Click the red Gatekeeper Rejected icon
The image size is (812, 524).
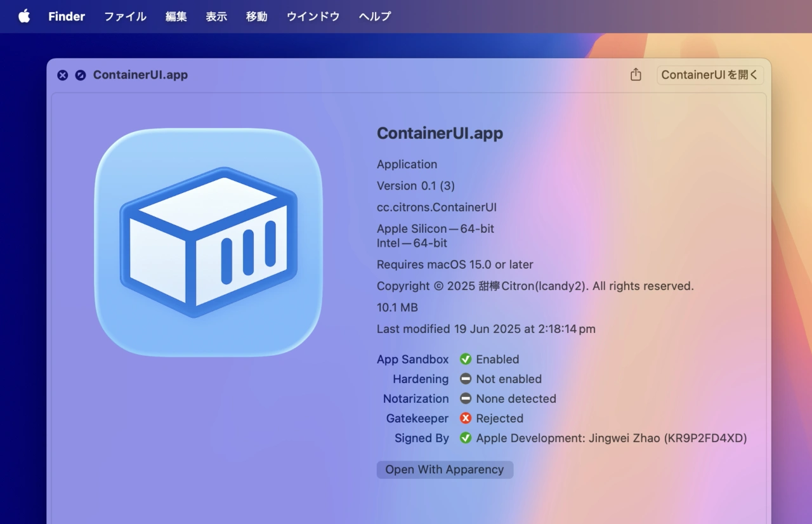(466, 418)
